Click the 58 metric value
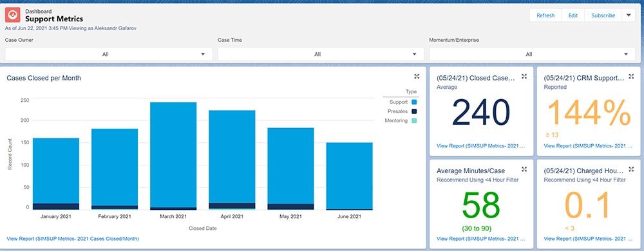The height and width of the screenshot is (251, 644). [x=481, y=205]
